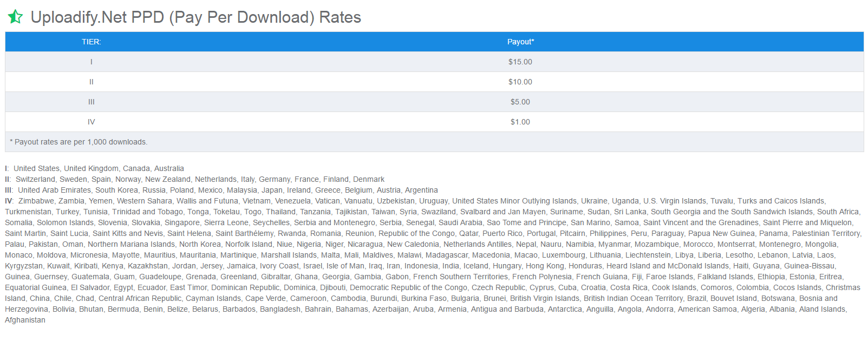868x348 pixels.
Task: Click the Payout* column header
Action: (520, 42)
